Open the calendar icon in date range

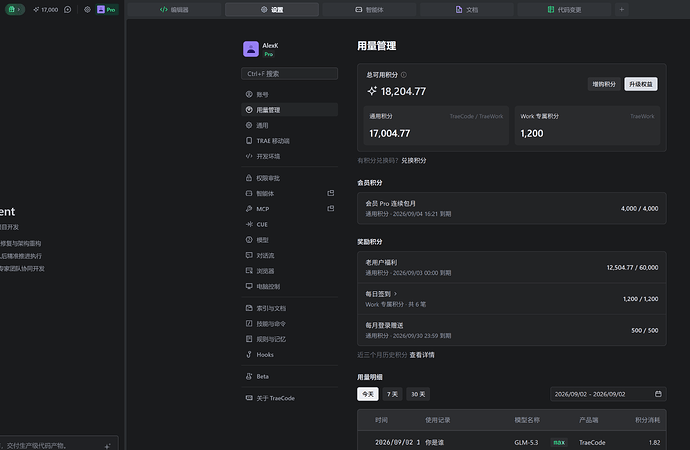coord(658,394)
